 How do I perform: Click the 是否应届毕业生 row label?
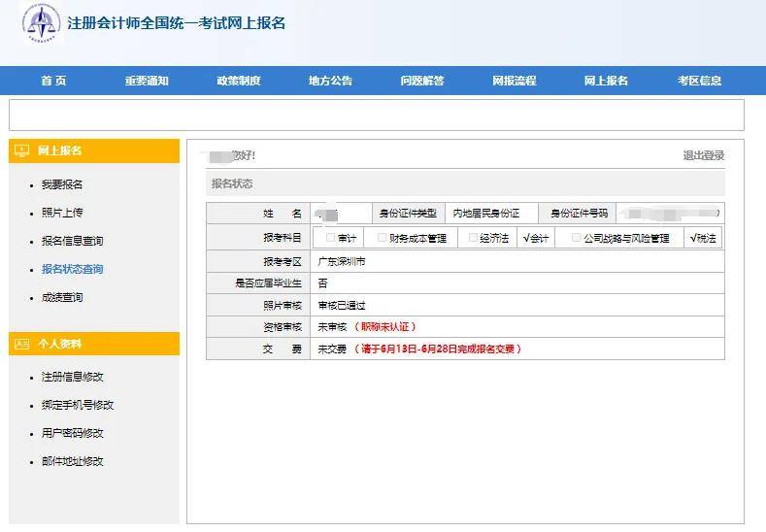coord(268,283)
